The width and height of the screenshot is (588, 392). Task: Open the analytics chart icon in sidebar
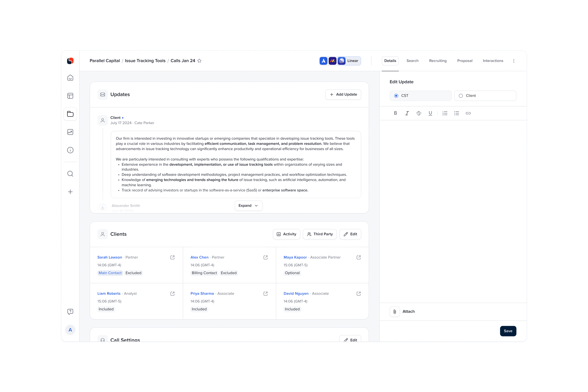point(70,132)
